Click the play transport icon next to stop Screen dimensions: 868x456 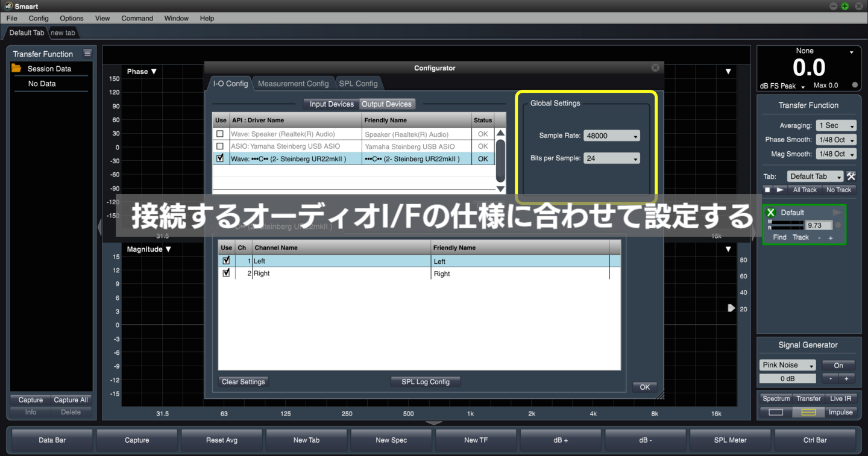click(x=779, y=190)
